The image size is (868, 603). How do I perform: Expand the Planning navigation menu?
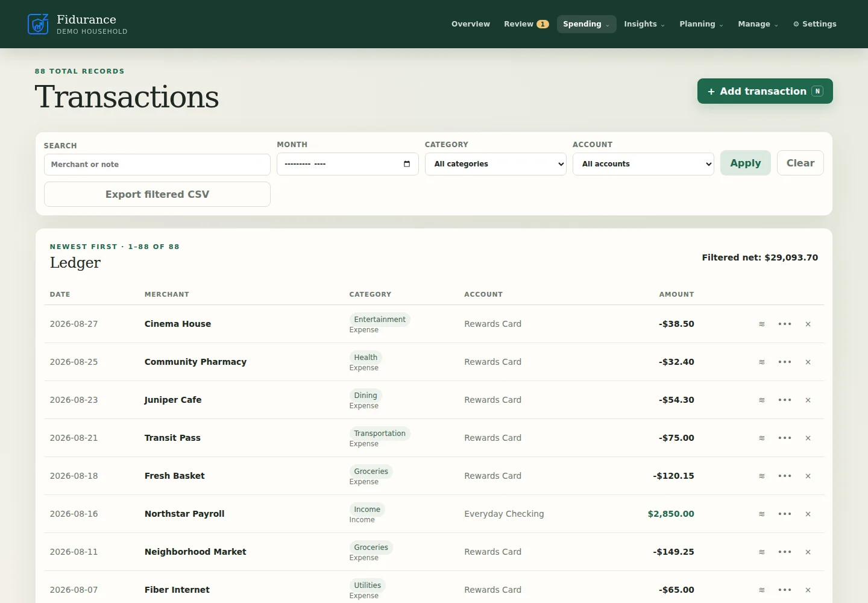[701, 24]
